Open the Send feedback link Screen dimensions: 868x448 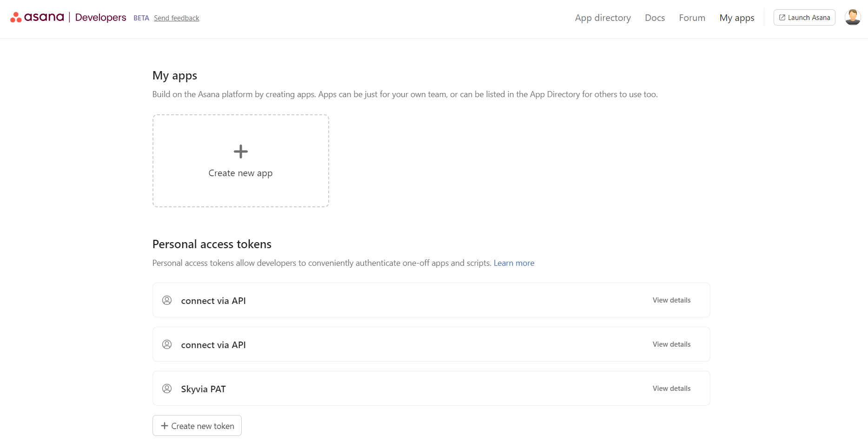pos(176,18)
